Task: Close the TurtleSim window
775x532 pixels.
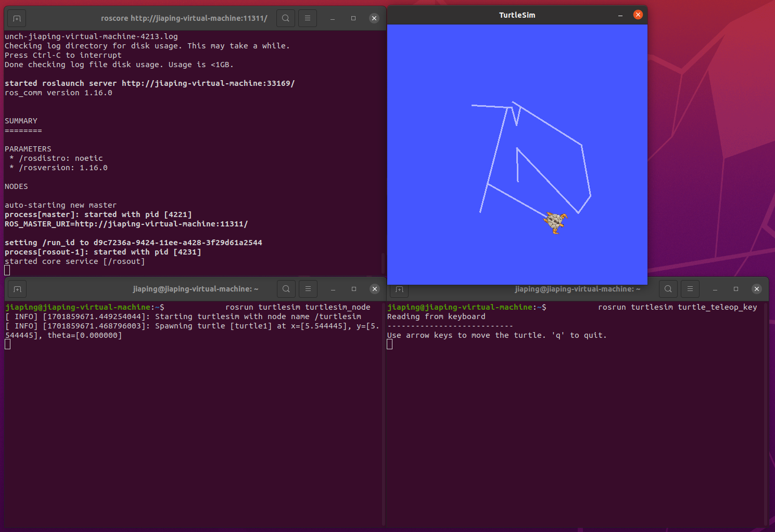Action: click(638, 15)
